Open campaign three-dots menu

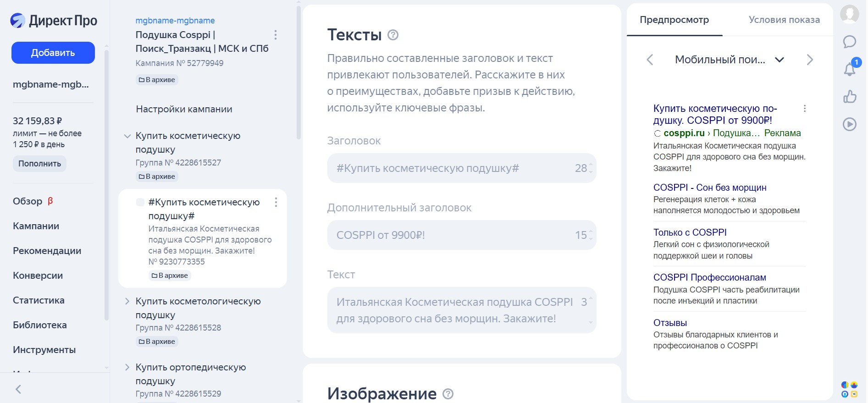pyautogui.click(x=275, y=35)
